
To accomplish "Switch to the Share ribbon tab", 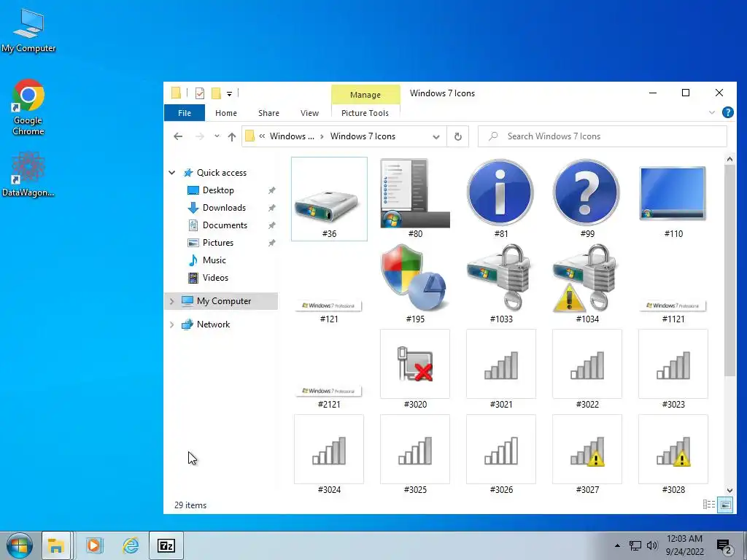I will [x=268, y=113].
